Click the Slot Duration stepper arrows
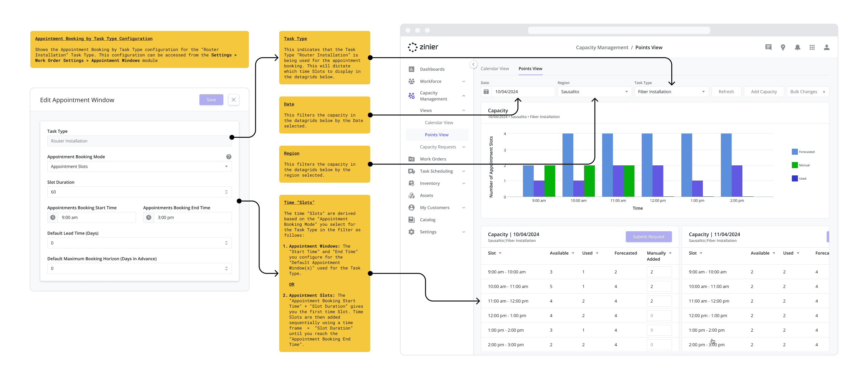868x379 pixels. pyautogui.click(x=226, y=192)
